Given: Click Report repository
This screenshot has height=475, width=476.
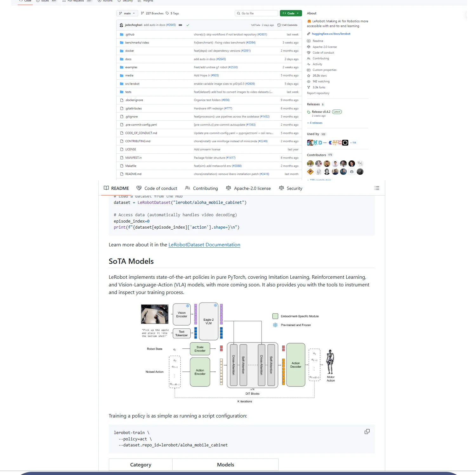Looking at the screenshot, I should (318, 93).
